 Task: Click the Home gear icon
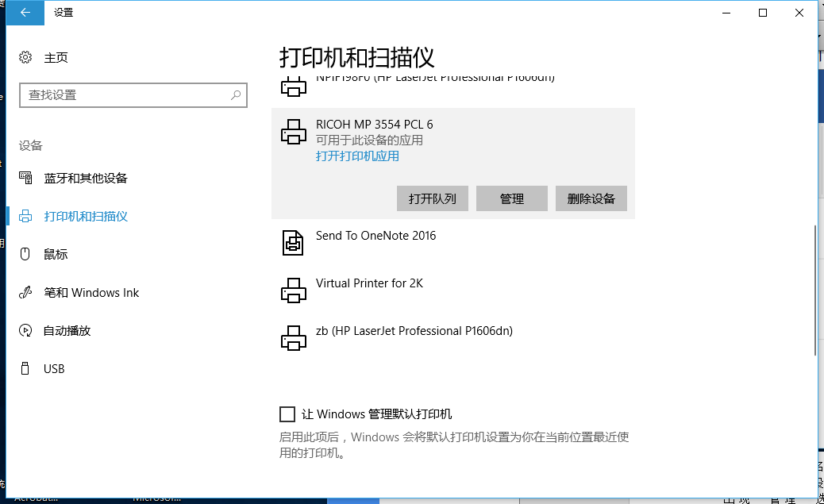[25, 57]
